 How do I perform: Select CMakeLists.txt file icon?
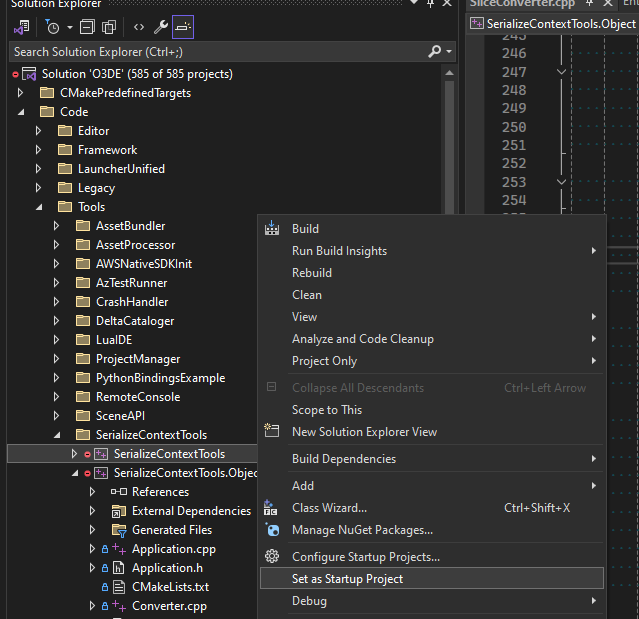[119, 587]
